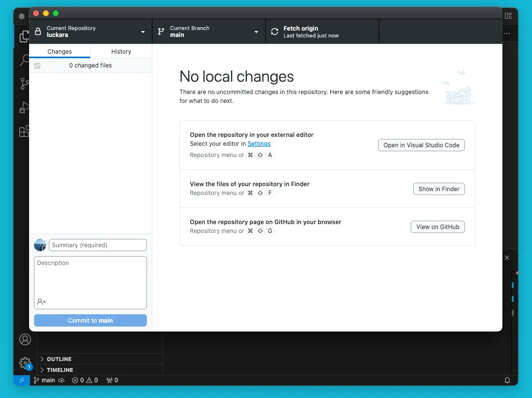The width and height of the screenshot is (532, 398).
Task: Open the Current Repository dropdown
Action: [91, 32]
